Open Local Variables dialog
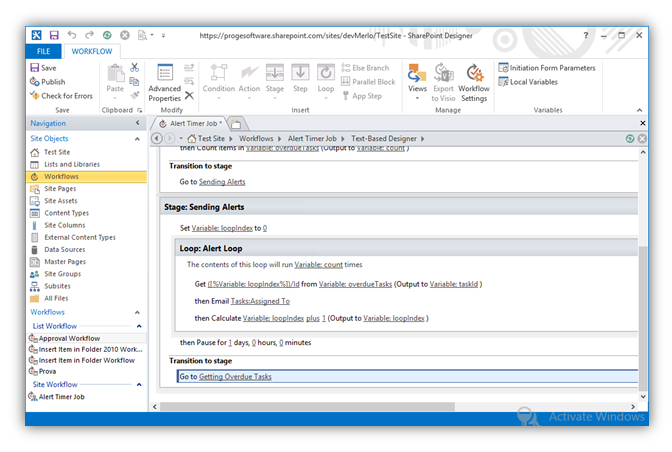The height and width of the screenshot is (452, 672). 533,82
